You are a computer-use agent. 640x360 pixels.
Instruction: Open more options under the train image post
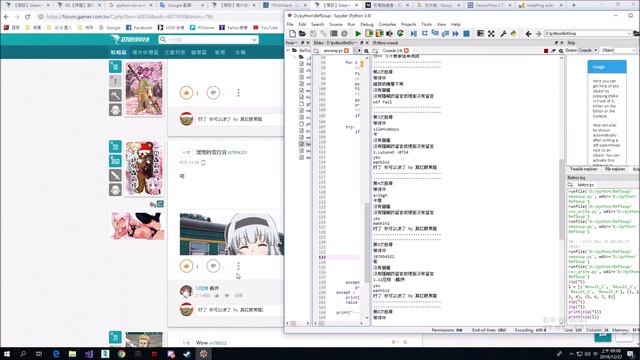point(238,266)
